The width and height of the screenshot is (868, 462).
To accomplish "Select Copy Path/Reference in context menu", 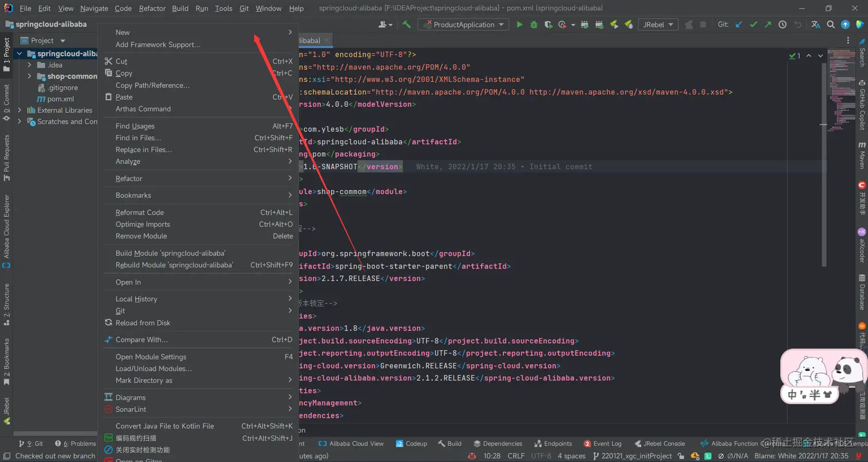I will click(x=199, y=85).
